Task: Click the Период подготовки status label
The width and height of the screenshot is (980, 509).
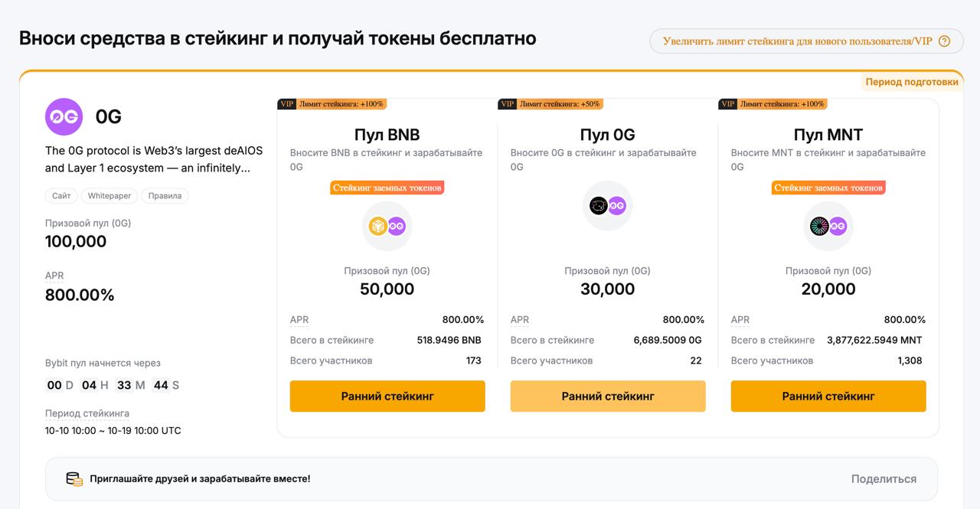Action: pyautogui.click(x=912, y=82)
